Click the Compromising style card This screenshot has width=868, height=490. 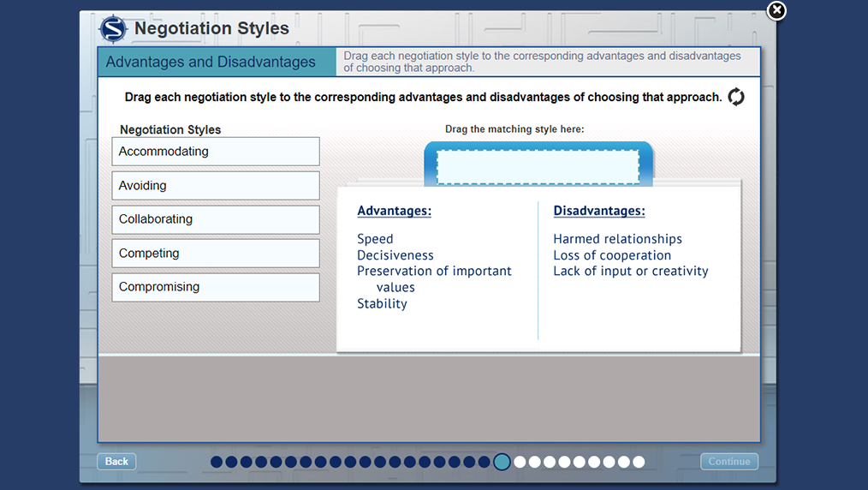[216, 287]
